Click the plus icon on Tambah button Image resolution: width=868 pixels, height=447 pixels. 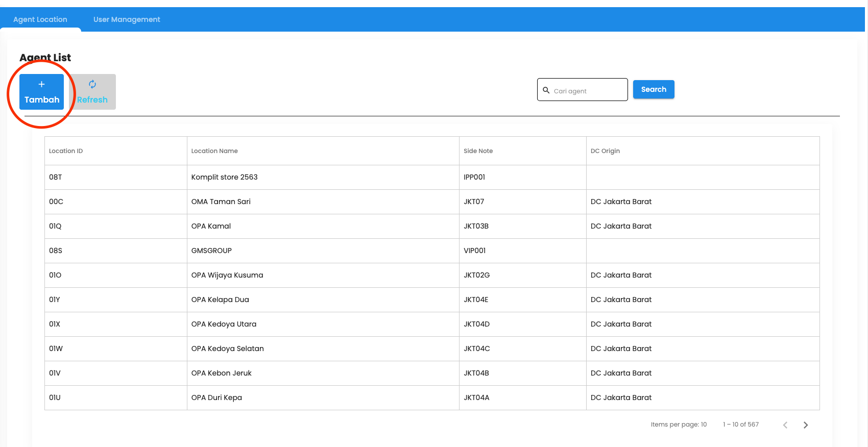pyautogui.click(x=42, y=84)
